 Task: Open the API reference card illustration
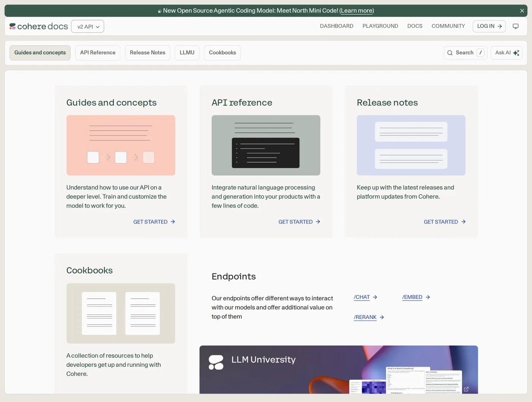click(x=266, y=145)
